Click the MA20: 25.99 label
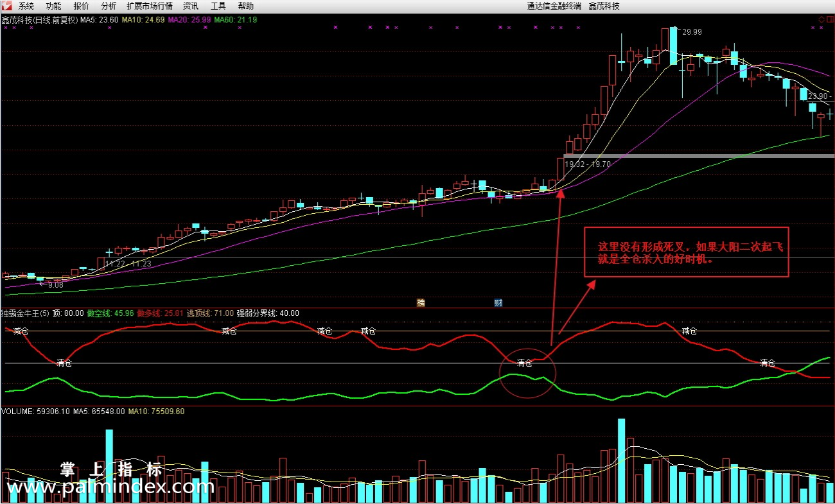This screenshot has height=504, width=835. pos(189,20)
